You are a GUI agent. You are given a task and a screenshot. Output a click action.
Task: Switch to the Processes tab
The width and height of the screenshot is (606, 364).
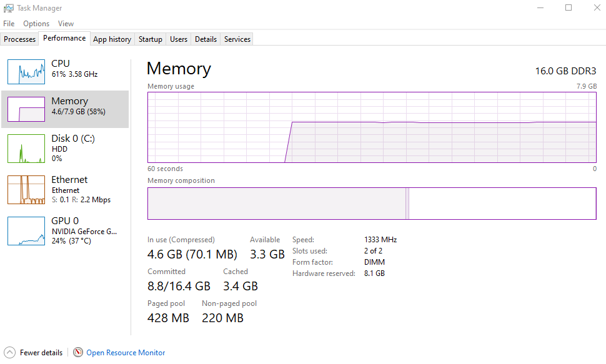(x=20, y=39)
